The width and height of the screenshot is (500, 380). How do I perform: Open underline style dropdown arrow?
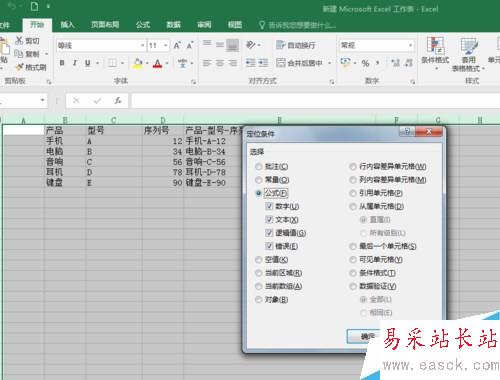click(x=97, y=63)
